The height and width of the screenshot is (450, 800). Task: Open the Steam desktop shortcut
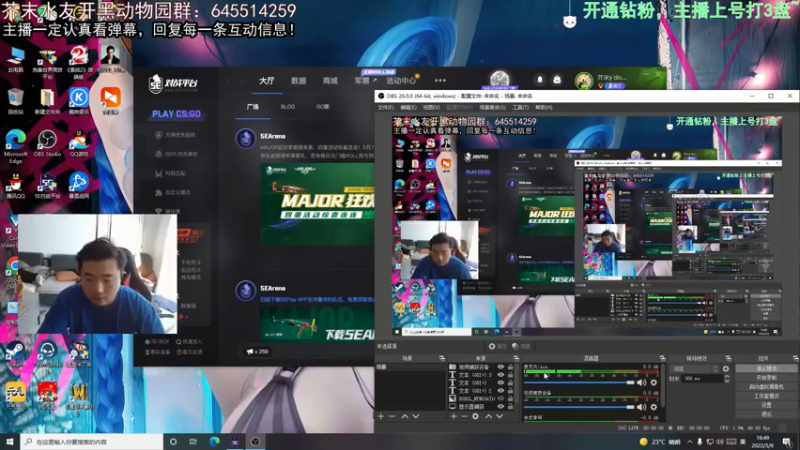(15, 354)
